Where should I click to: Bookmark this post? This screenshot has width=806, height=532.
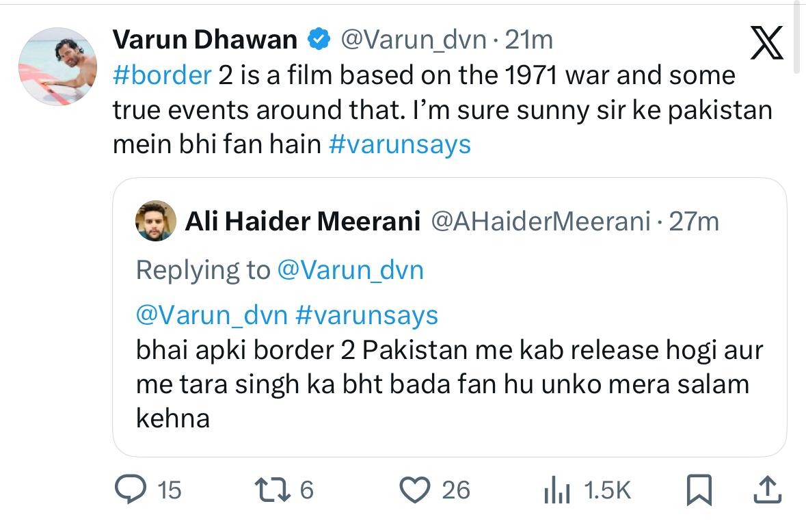tap(698, 490)
